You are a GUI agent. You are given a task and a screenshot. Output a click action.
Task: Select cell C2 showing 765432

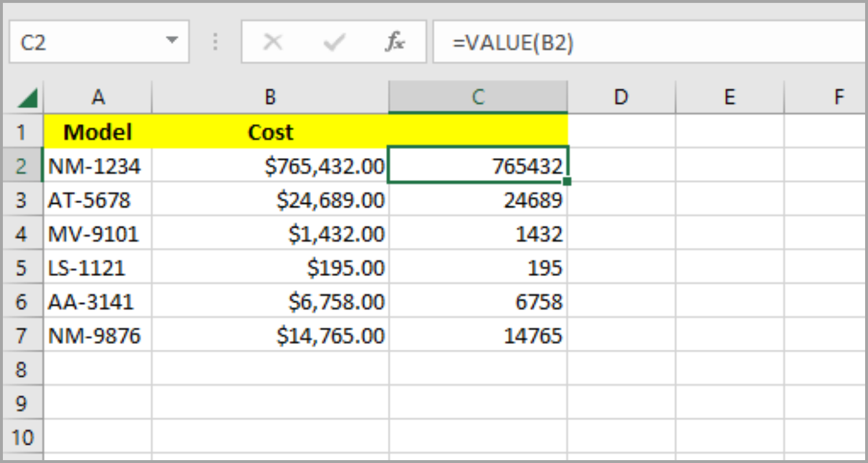477,166
